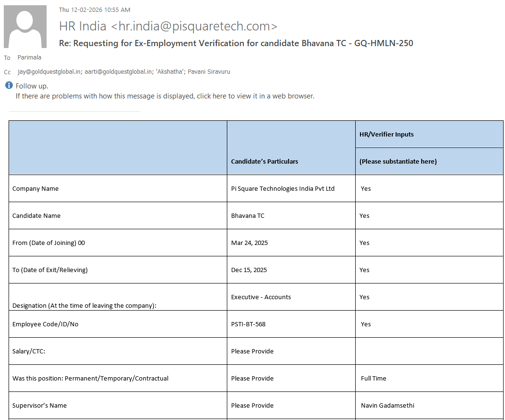Click the view in web browser message bar
Image resolution: width=505 pixels, height=420 pixels.
(165, 96)
